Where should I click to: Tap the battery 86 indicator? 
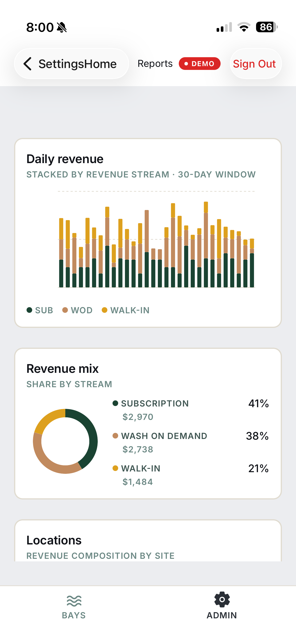coord(267,27)
